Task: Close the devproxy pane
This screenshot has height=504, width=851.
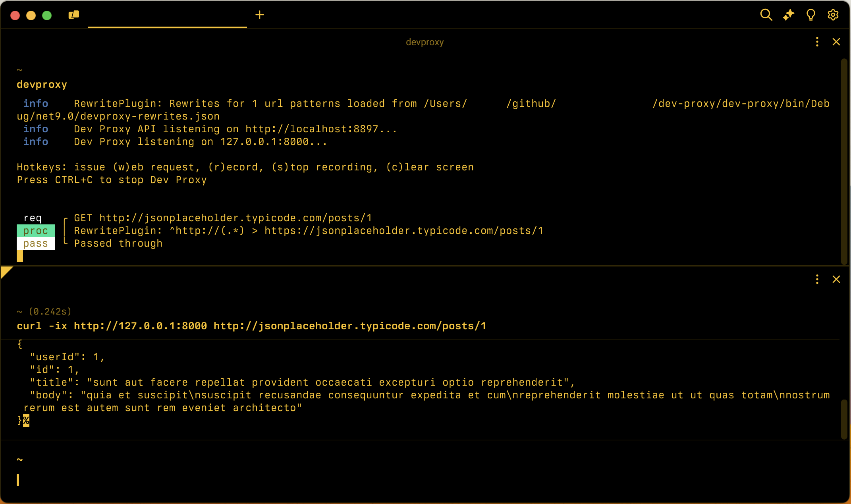Action: pos(836,42)
